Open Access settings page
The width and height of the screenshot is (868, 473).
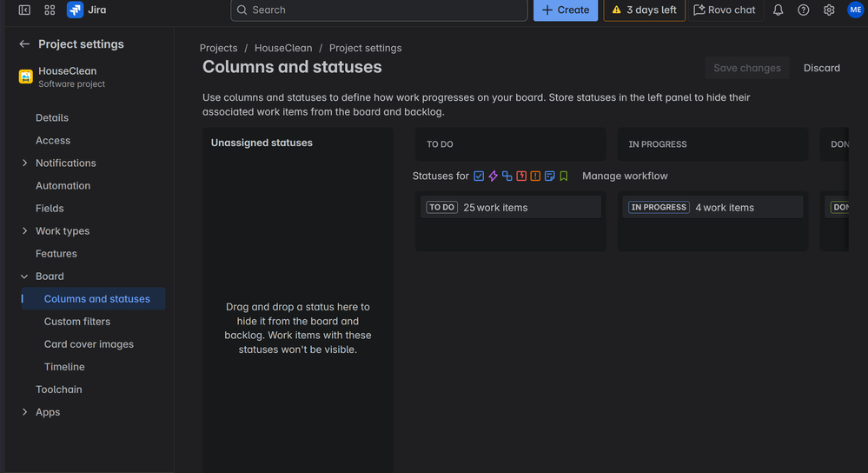[x=53, y=141]
